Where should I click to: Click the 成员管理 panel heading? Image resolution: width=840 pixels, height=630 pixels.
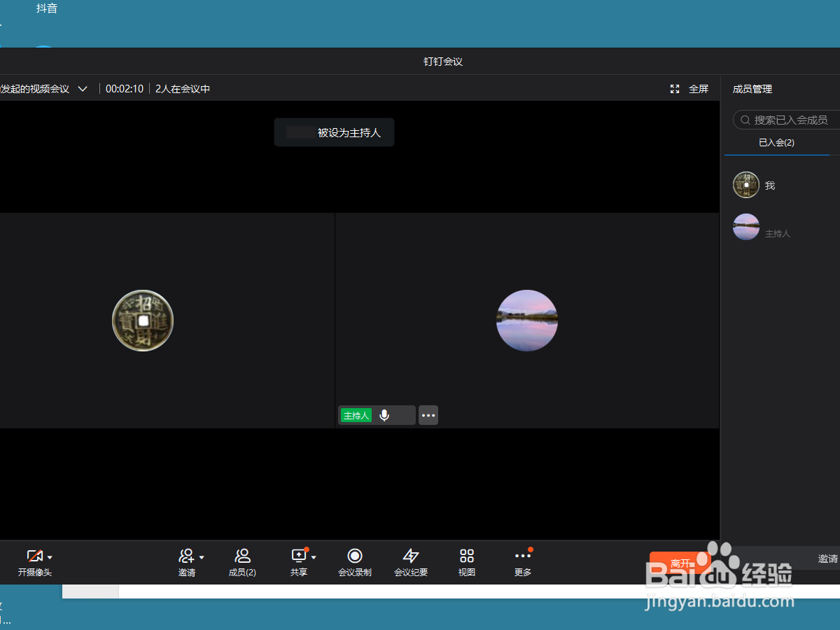752,89
